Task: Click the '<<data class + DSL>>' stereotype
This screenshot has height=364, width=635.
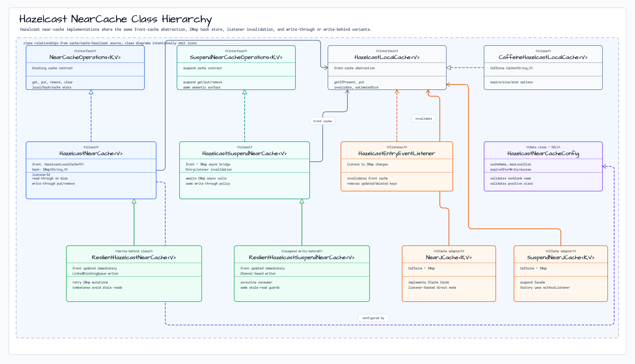Action: [x=543, y=147]
